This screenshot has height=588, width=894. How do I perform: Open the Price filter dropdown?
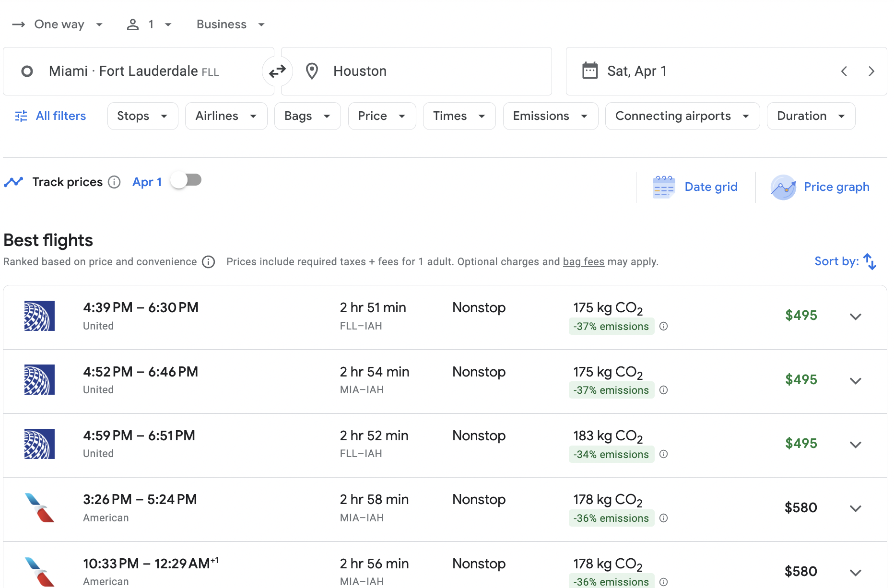tap(382, 116)
